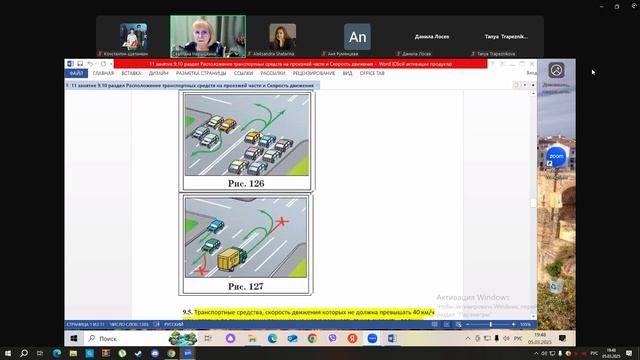Click the word count in the status bar
Image resolution: width=640 pixels, height=360 pixels.
click(x=129, y=324)
